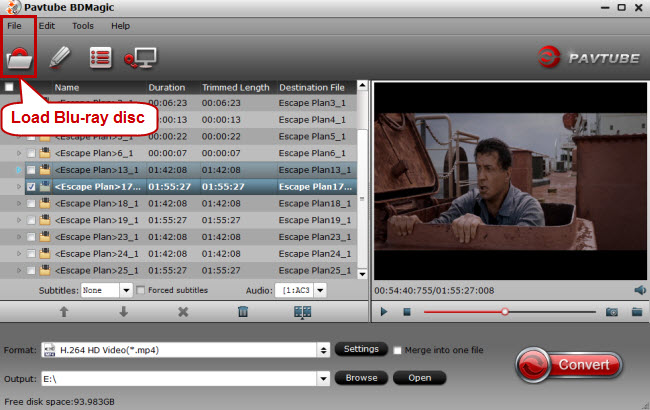Click the film icon of Escape Plan 23_1
The width and height of the screenshot is (650, 410).
tap(45, 237)
